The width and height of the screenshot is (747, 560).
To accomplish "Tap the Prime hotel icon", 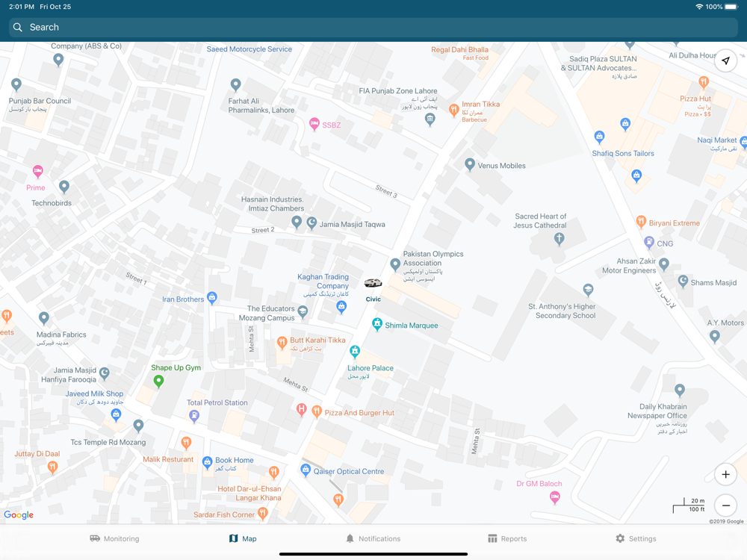I will [x=37, y=172].
